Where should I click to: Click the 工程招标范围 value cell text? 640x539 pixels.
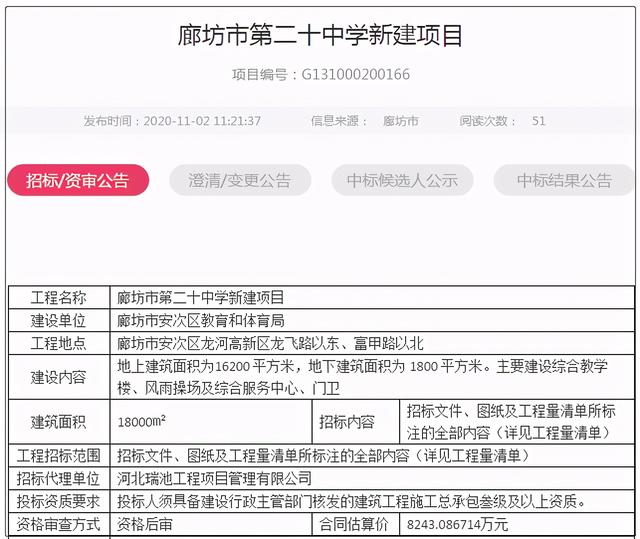tap(323, 455)
